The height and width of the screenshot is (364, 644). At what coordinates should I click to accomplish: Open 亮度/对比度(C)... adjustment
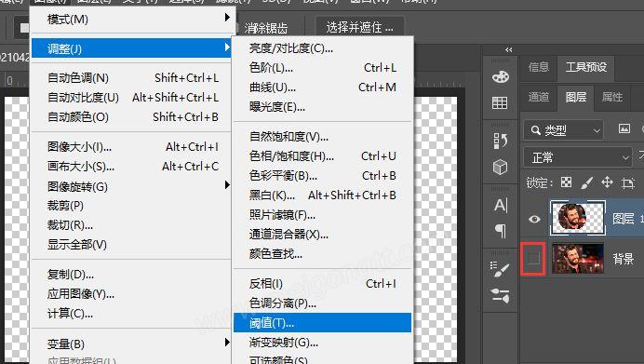pos(322,48)
